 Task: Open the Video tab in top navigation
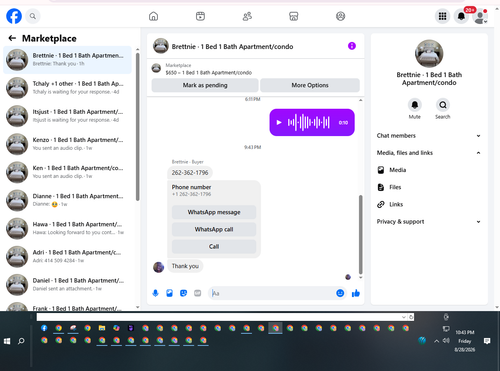point(200,16)
